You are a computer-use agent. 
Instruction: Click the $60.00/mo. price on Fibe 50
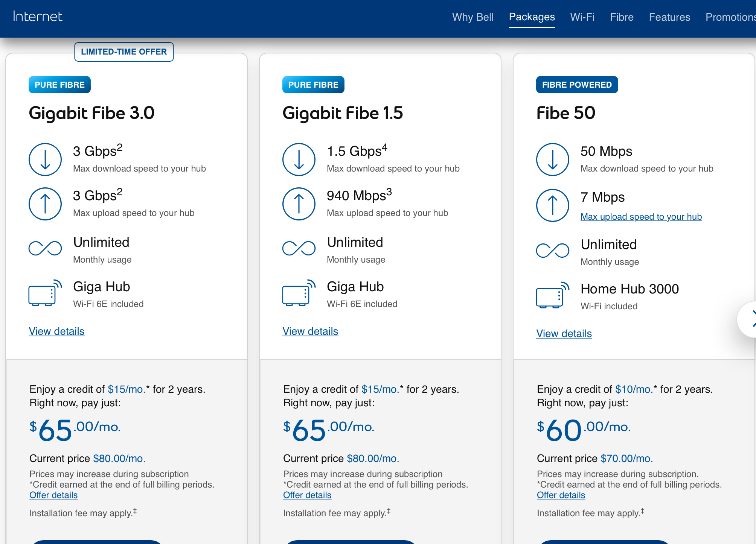tap(584, 430)
